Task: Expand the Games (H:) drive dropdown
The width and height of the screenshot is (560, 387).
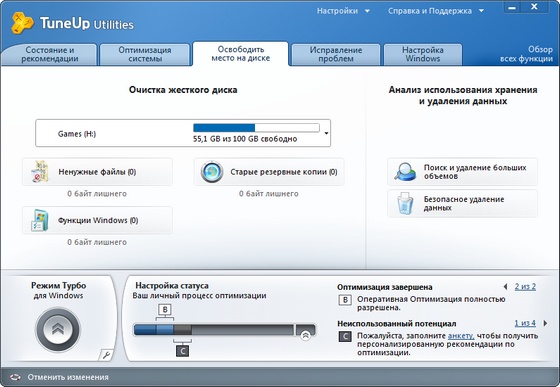Action: point(326,133)
